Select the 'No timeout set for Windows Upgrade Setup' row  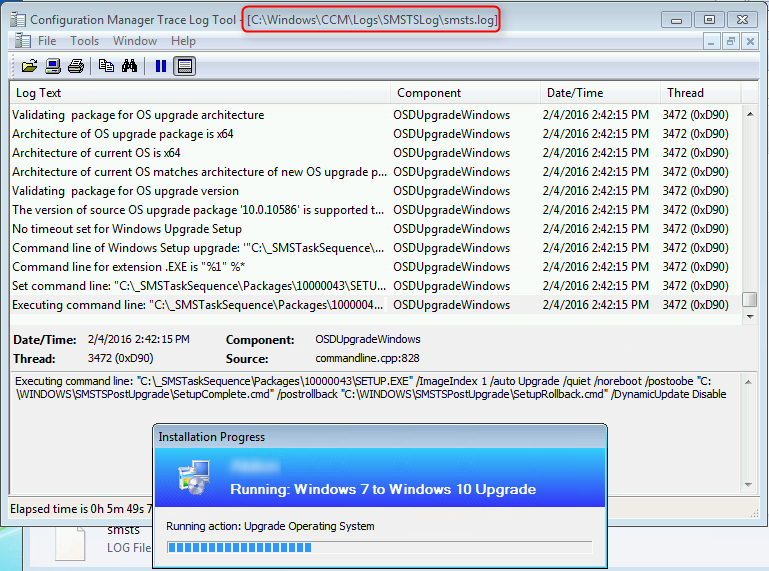[375, 229]
